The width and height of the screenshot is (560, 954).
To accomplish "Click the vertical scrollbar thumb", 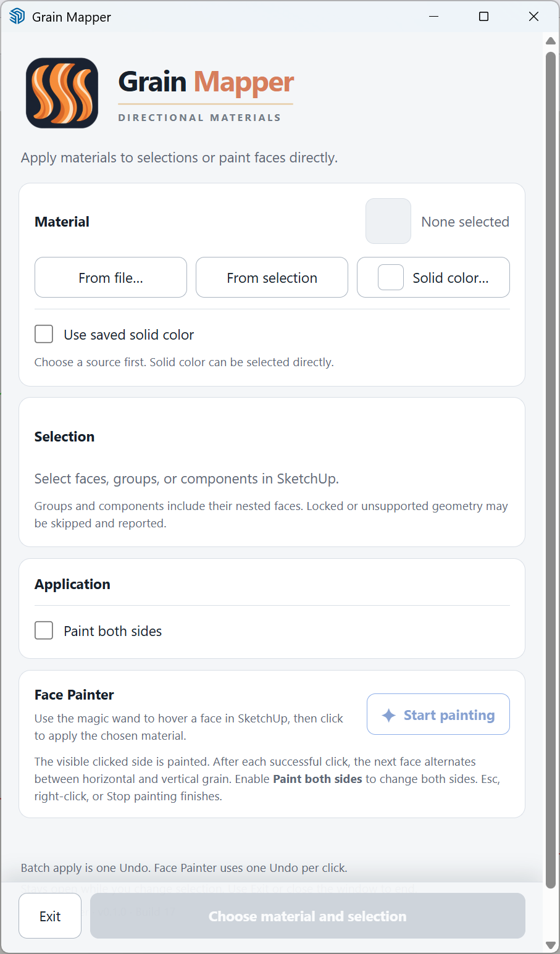I will [551, 469].
